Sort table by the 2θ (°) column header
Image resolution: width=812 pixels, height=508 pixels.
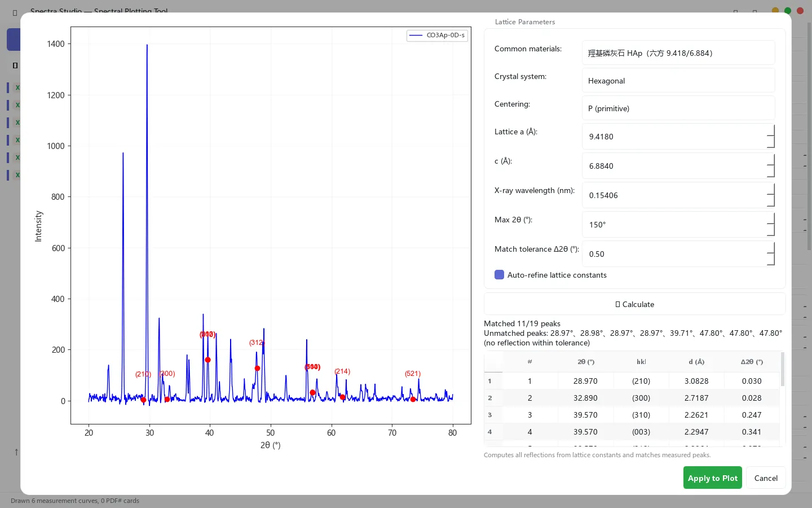pos(585,362)
